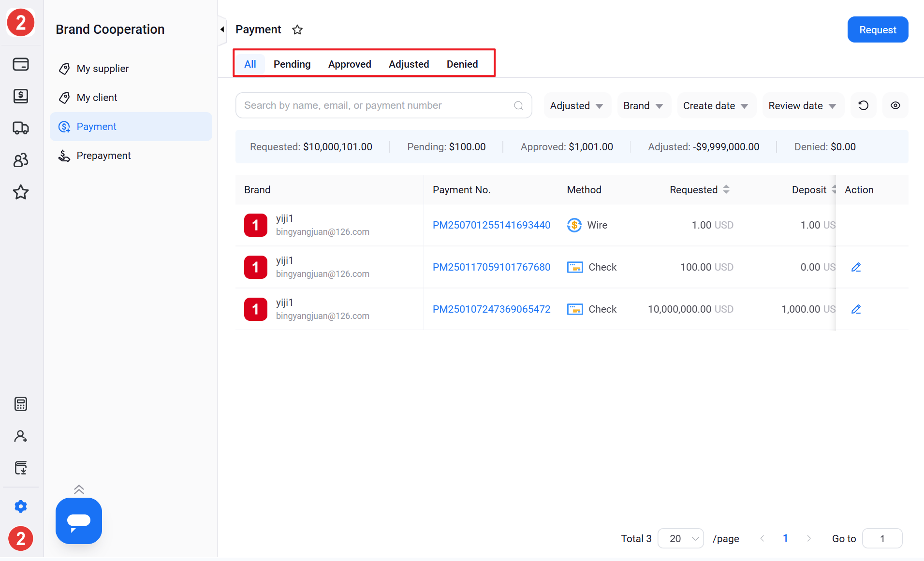Go to next page arrow
The height and width of the screenshot is (561, 924).
[809, 538]
